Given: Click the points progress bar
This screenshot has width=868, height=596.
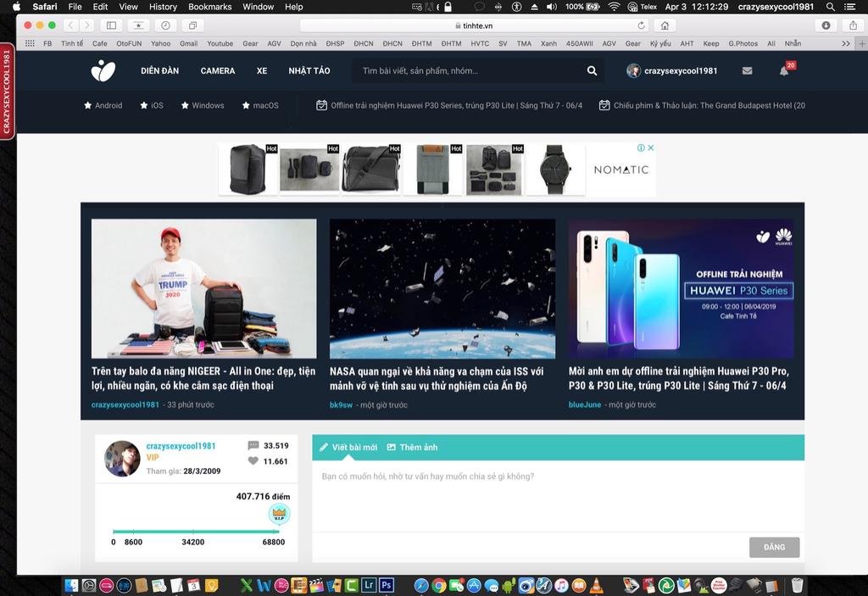Looking at the screenshot, I should (x=197, y=532).
